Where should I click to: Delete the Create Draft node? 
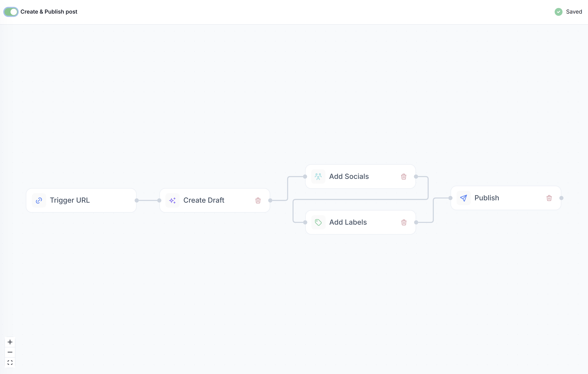258,201
